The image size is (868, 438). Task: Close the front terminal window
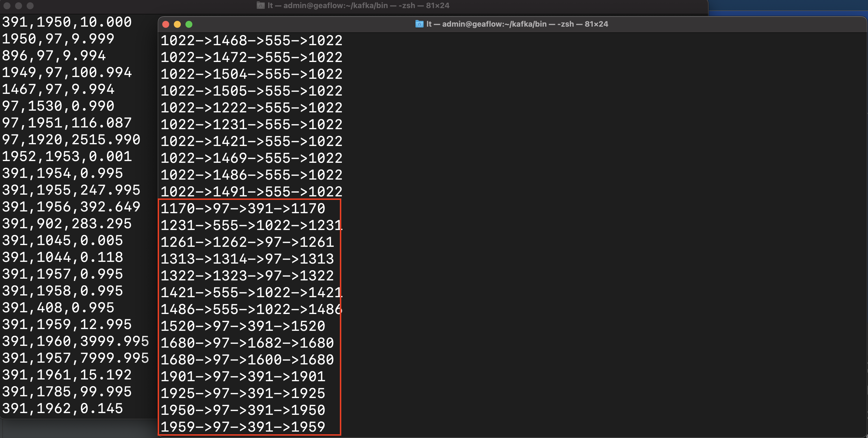click(165, 24)
